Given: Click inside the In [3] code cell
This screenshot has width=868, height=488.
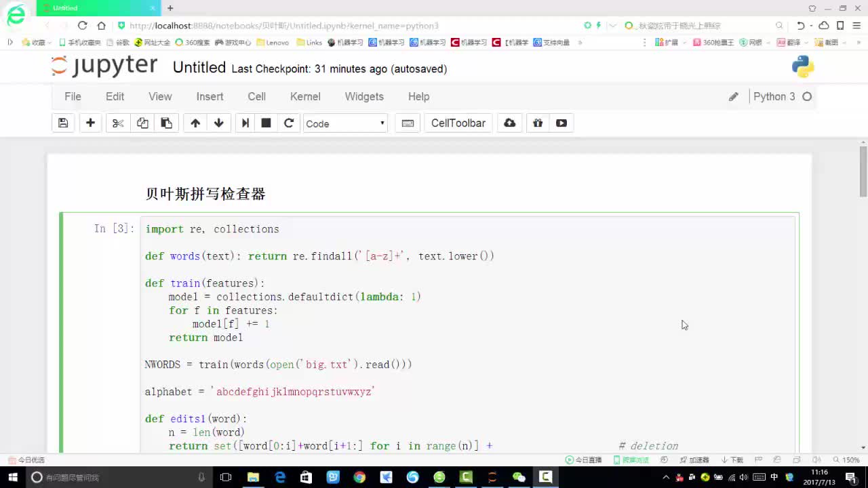Looking at the screenshot, I should point(468,335).
